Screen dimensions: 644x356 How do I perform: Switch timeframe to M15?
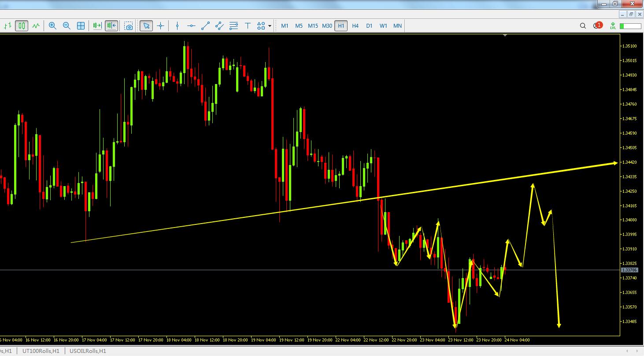point(313,26)
